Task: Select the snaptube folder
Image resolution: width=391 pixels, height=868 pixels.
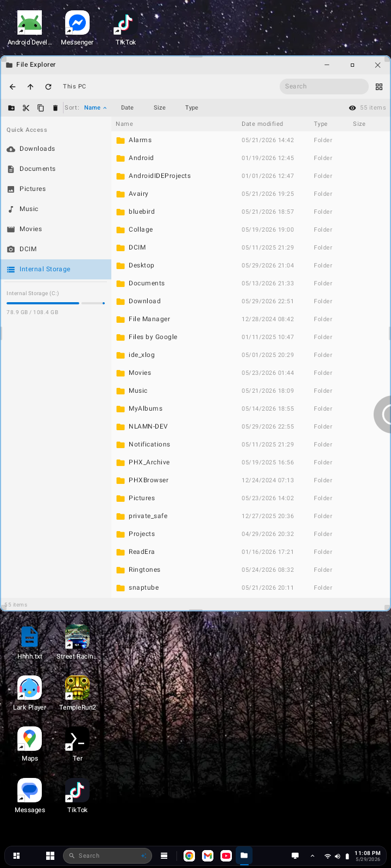Action: (251, 588)
